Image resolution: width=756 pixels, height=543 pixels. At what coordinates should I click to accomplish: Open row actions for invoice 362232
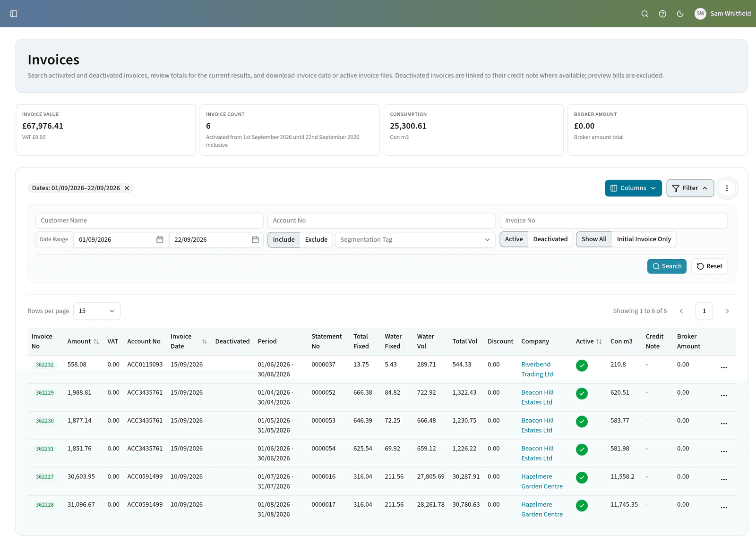pos(724,367)
